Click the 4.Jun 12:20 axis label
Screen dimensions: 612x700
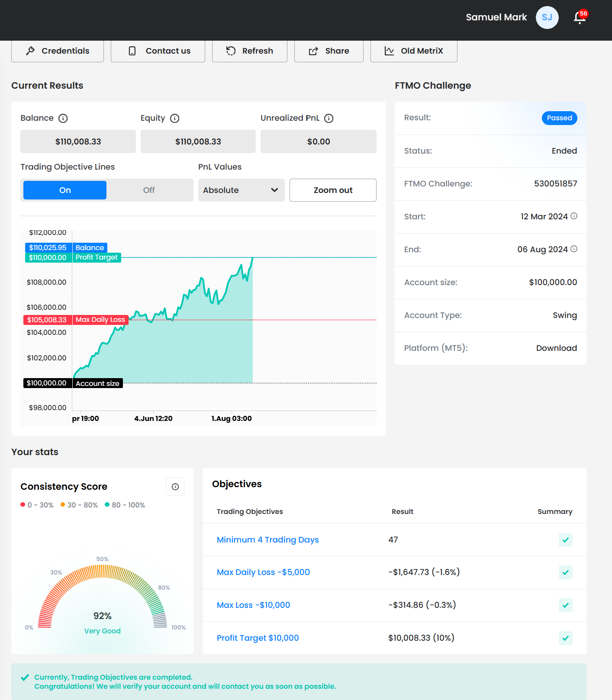(153, 418)
